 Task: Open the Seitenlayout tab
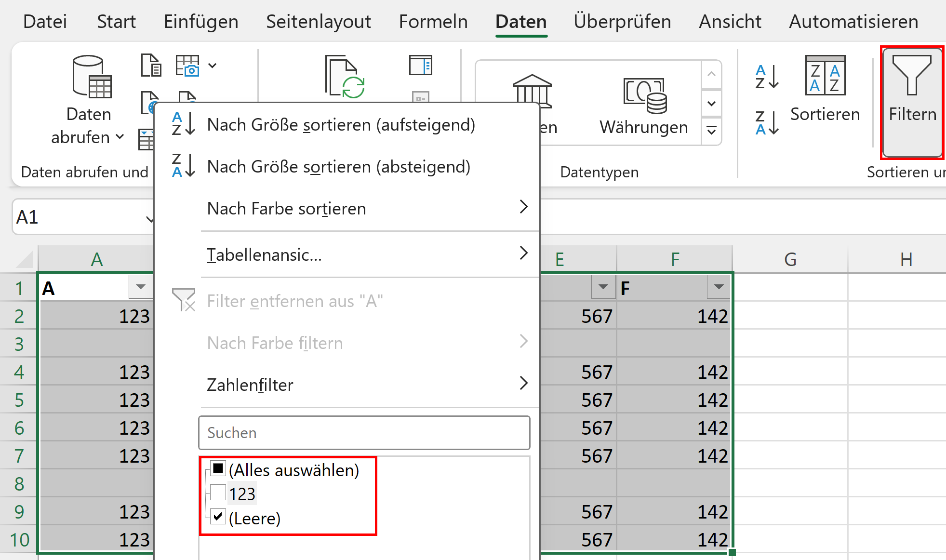click(319, 22)
